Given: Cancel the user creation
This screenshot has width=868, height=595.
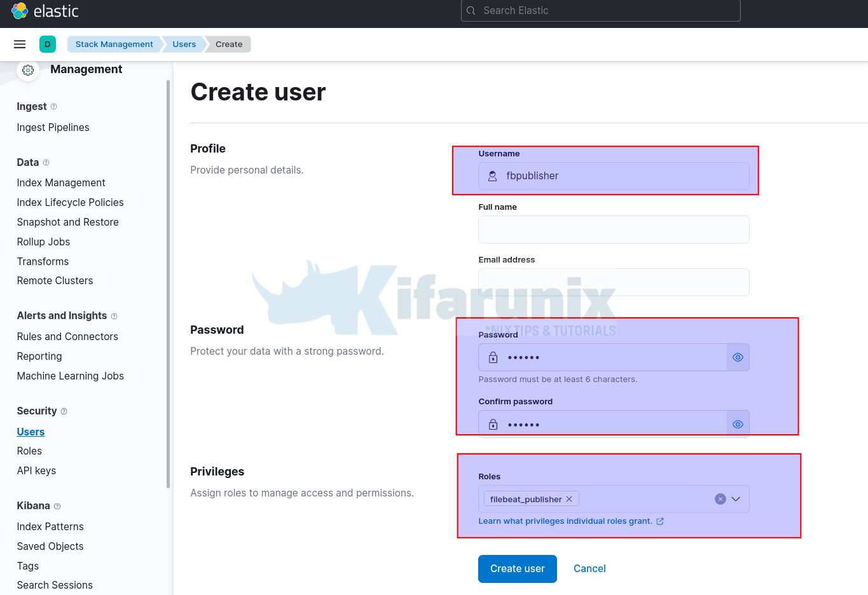Looking at the screenshot, I should (x=589, y=568).
